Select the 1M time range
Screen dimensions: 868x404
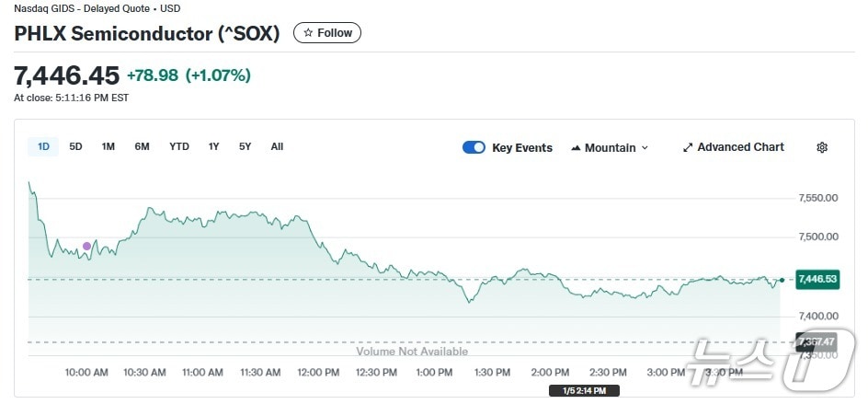pos(108,146)
